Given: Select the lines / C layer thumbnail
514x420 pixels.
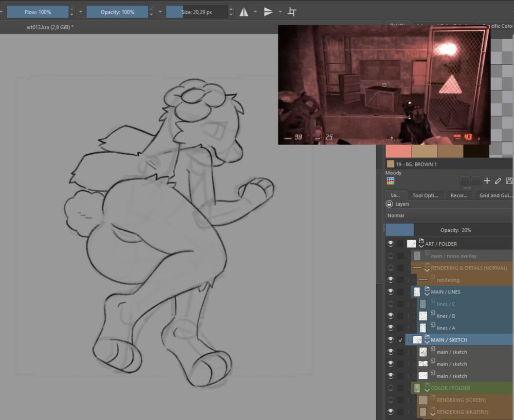Looking at the screenshot, I should (423, 304).
